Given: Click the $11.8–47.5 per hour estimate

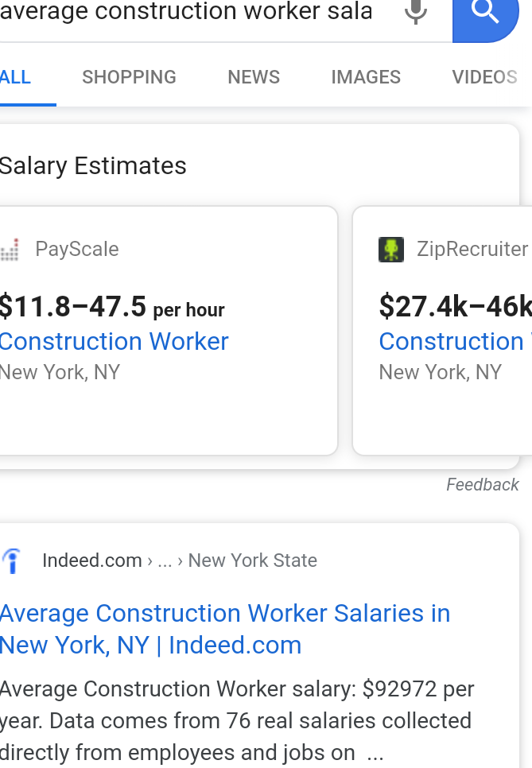Looking at the screenshot, I should pyautogui.click(x=112, y=307).
